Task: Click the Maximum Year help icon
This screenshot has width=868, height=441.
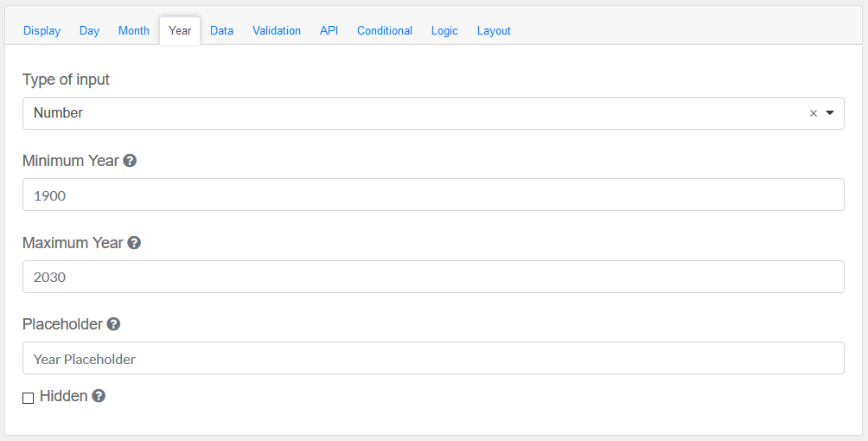Action: 134,243
